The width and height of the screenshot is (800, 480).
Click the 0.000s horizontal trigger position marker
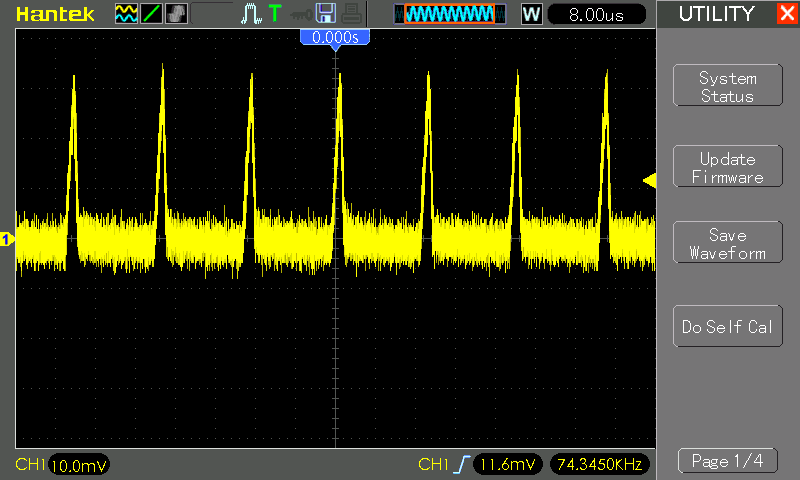[x=335, y=37]
